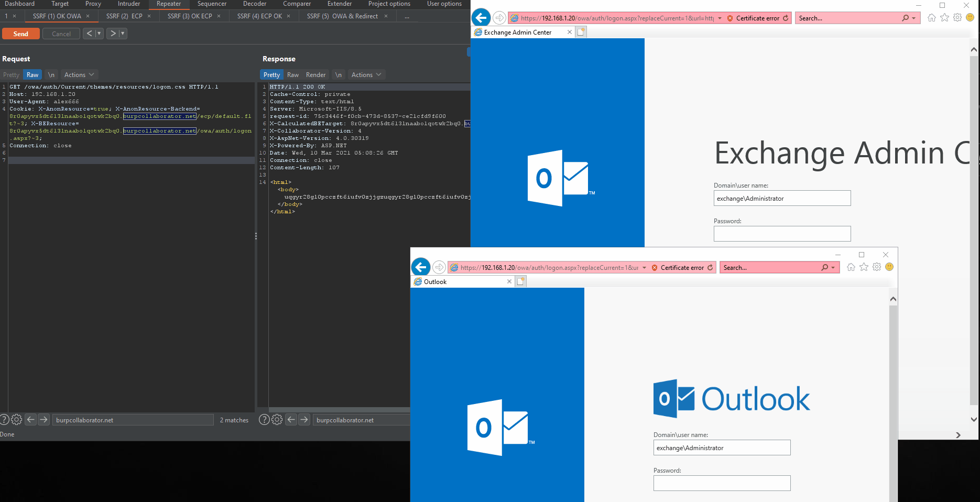980x502 pixels.
Task: Open Request search settings gear
Action: [x=17, y=420]
